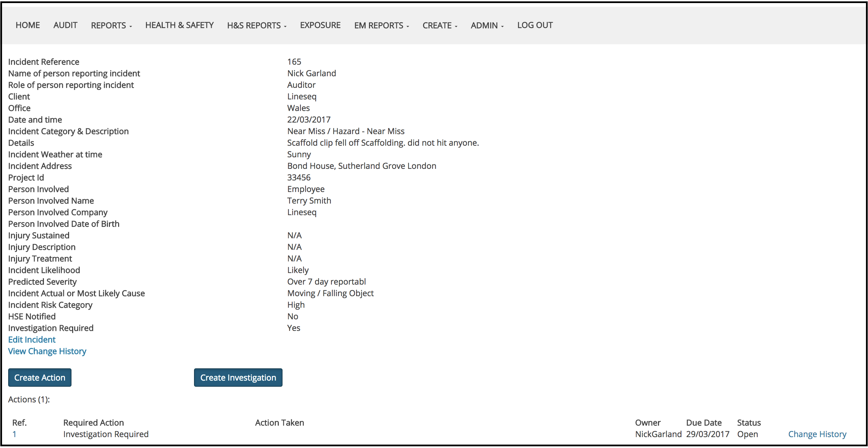Click the Status column header
Image resolution: width=868 pixels, height=448 pixels.
(749, 422)
